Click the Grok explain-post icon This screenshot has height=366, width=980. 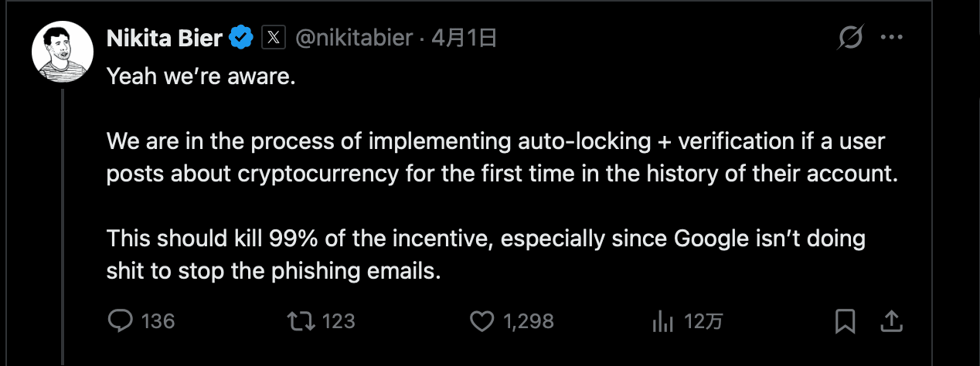coord(851,37)
